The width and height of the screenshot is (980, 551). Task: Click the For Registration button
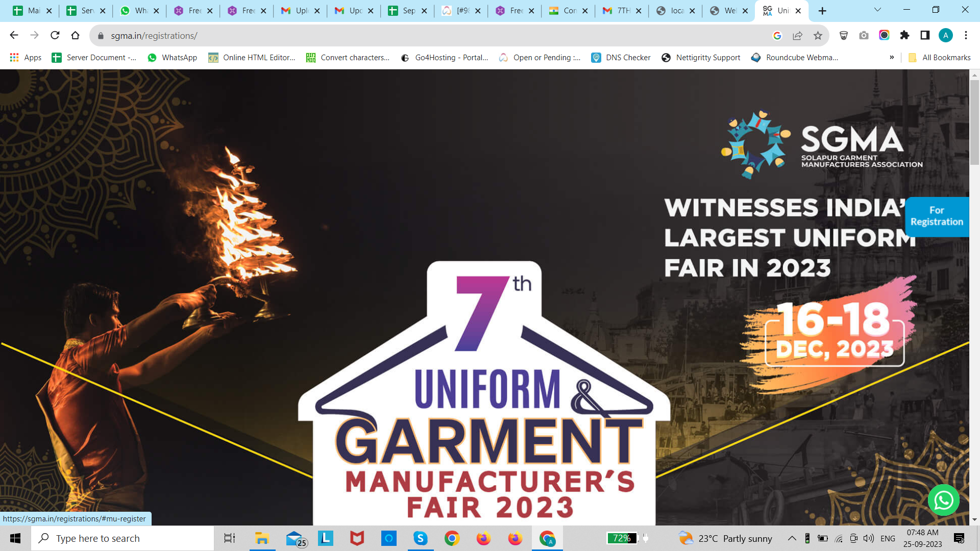[937, 216]
